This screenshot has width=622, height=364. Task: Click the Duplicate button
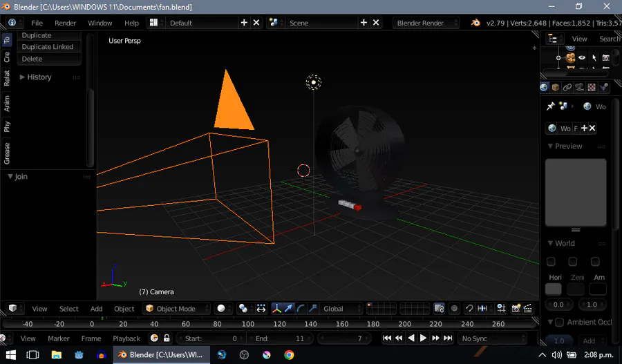(49, 35)
